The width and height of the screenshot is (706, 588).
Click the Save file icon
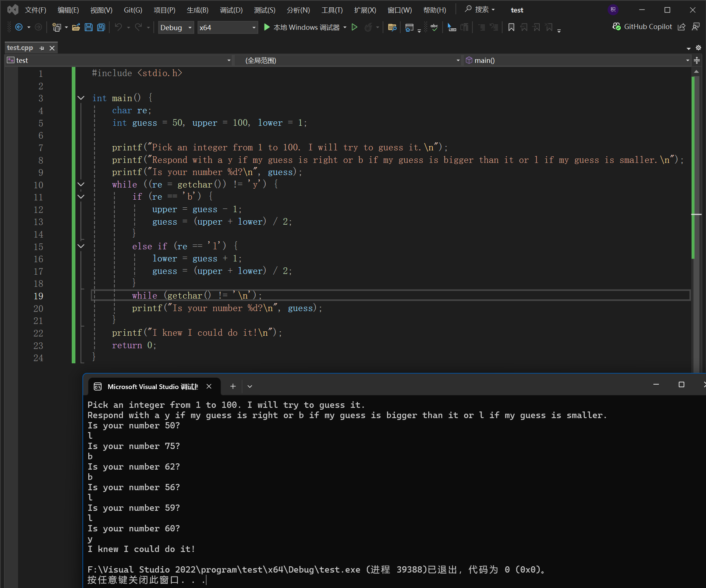[x=88, y=27]
